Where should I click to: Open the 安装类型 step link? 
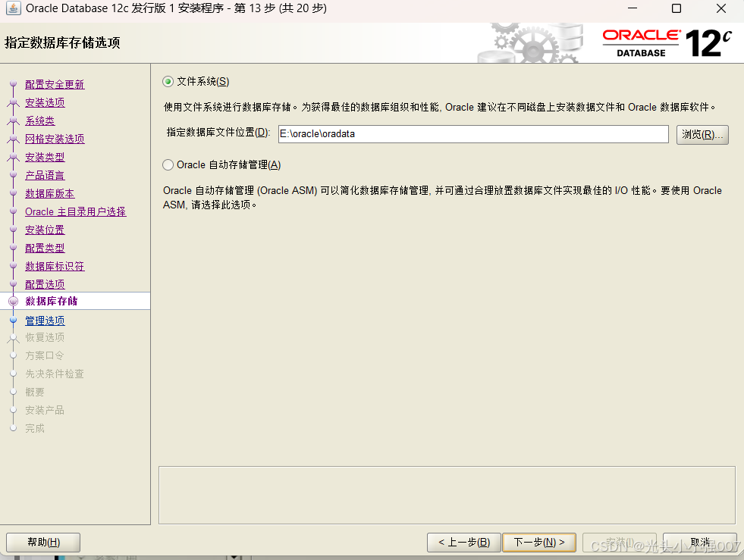point(45,157)
